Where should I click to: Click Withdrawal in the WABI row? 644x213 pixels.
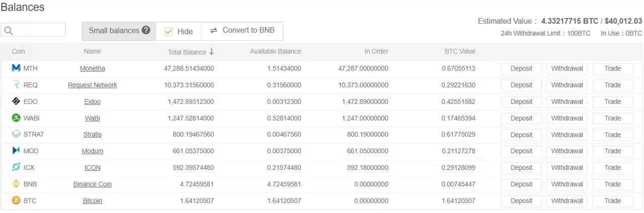[x=567, y=119]
